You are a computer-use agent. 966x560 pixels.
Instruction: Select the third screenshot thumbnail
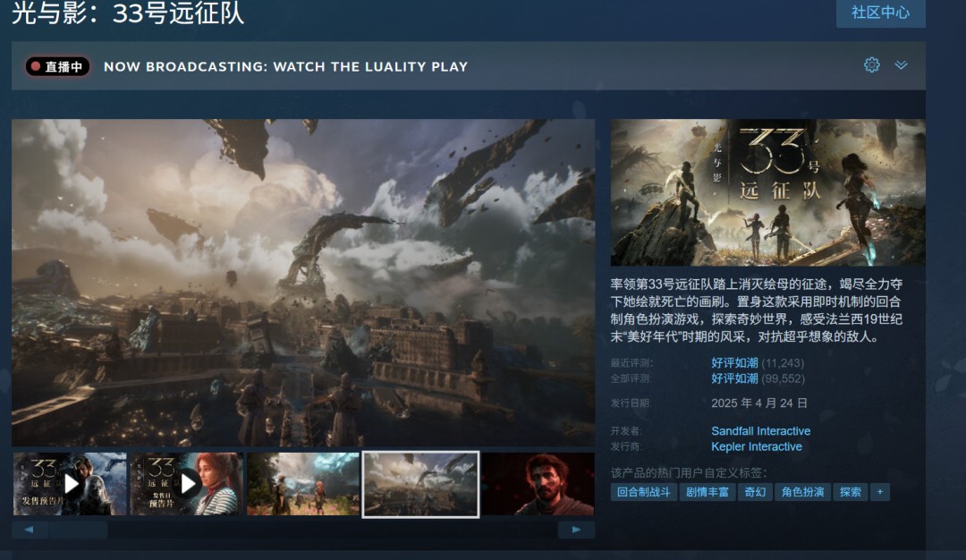[303, 484]
